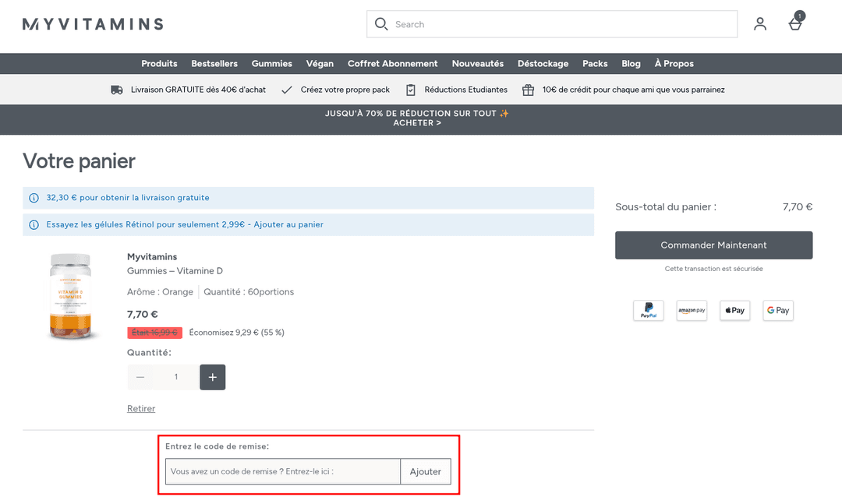The height and width of the screenshot is (504, 842).
Task: Select the Google Pay icon
Action: (x=778, y=310)
